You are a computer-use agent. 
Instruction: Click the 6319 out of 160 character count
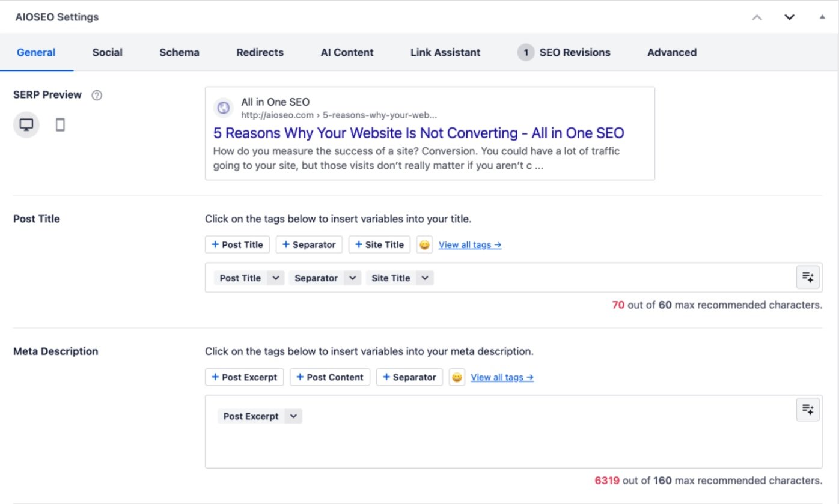709,481
